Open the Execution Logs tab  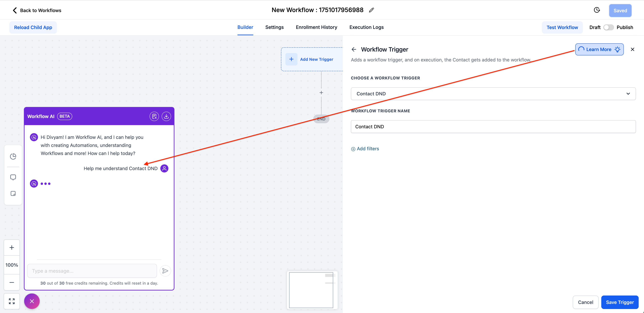click(x=366, y=27)
